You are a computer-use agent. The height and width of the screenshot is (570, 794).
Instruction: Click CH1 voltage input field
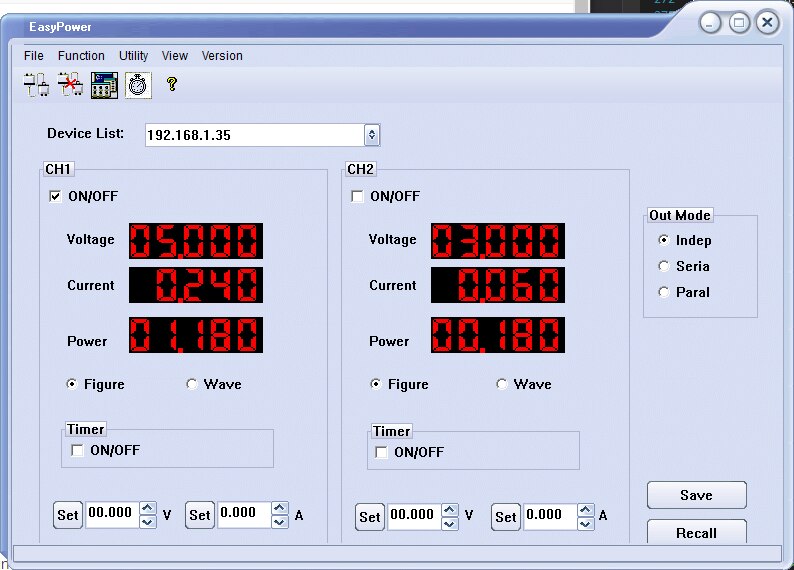click(x=112, y=515)
